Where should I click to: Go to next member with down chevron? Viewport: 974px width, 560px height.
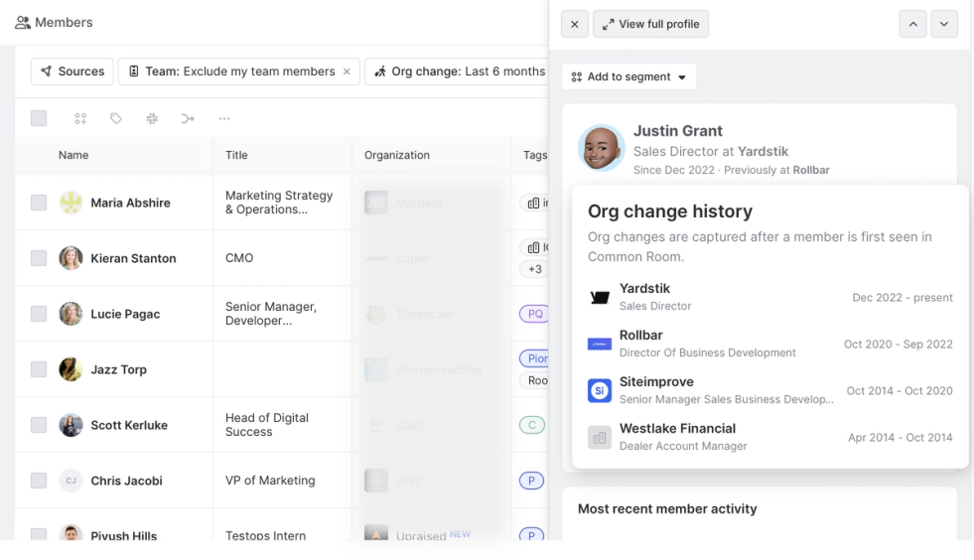pyautogui.click(x=943, y=24)
